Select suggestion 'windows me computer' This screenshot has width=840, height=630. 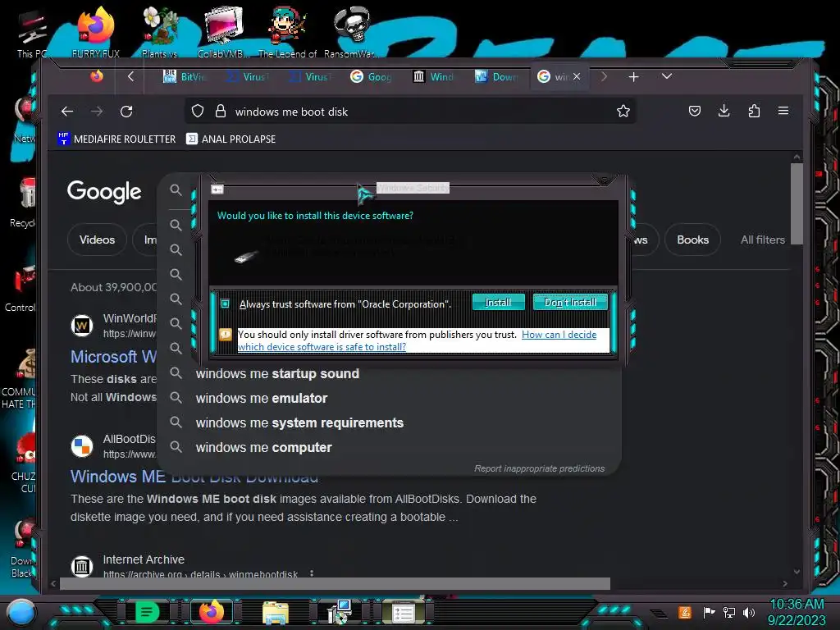tap(263, 447)
